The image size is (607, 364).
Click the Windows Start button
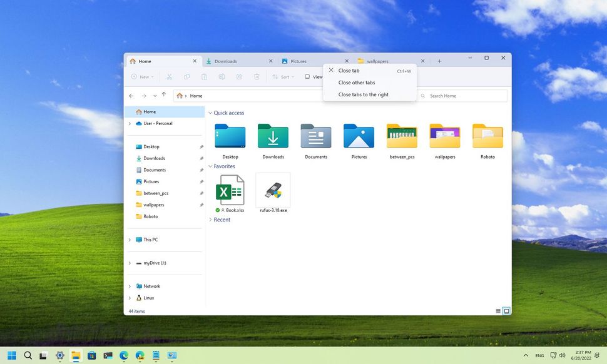coord(11,355)
